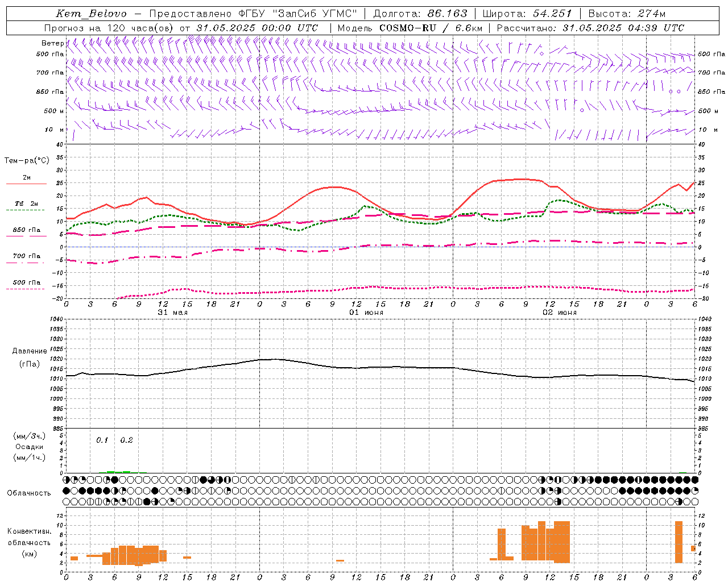Click the 850 гПа temperature legend entry
Viewport: 728px width, 582px height.
(27, 230)
